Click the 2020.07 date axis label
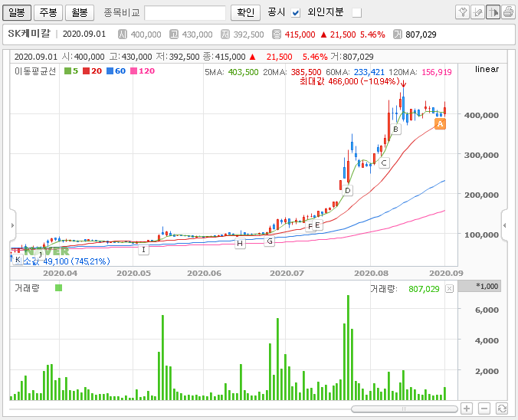Screen dimensions: 518x420 287,274
